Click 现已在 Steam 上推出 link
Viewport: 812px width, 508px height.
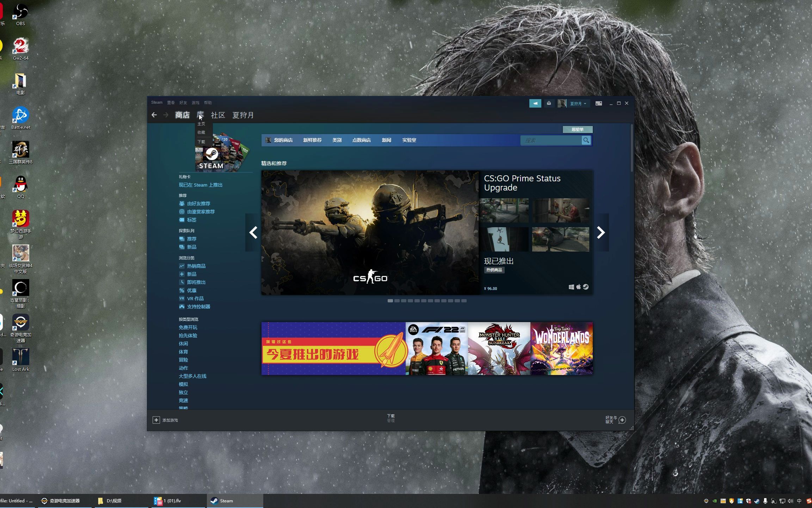pos(201,185)
